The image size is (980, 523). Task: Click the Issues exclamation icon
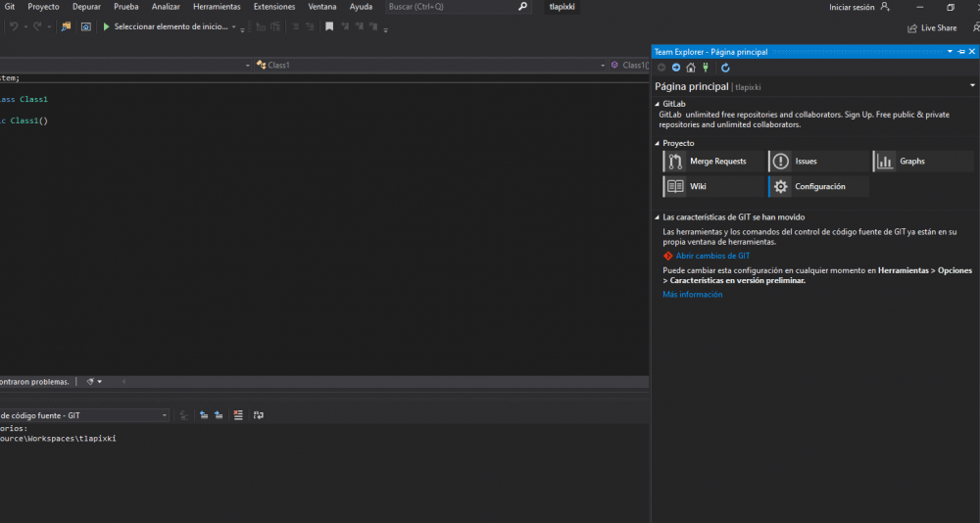781,162
